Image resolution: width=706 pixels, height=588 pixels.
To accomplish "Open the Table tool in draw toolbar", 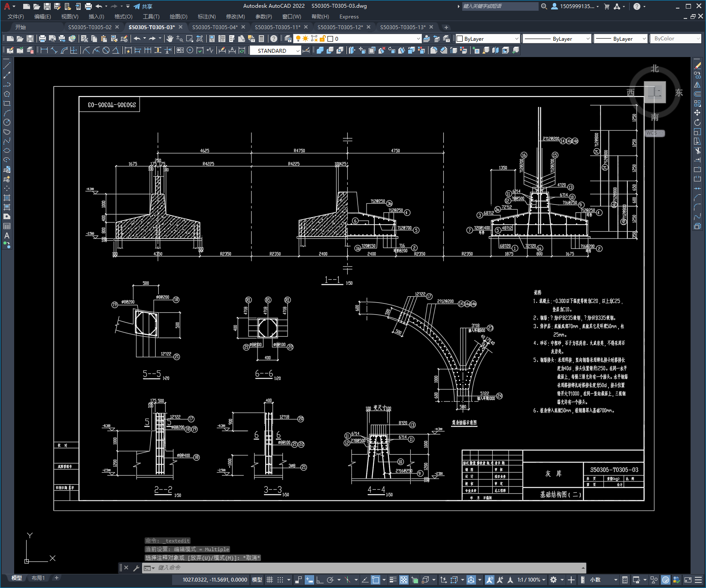I will pos(7,226).
